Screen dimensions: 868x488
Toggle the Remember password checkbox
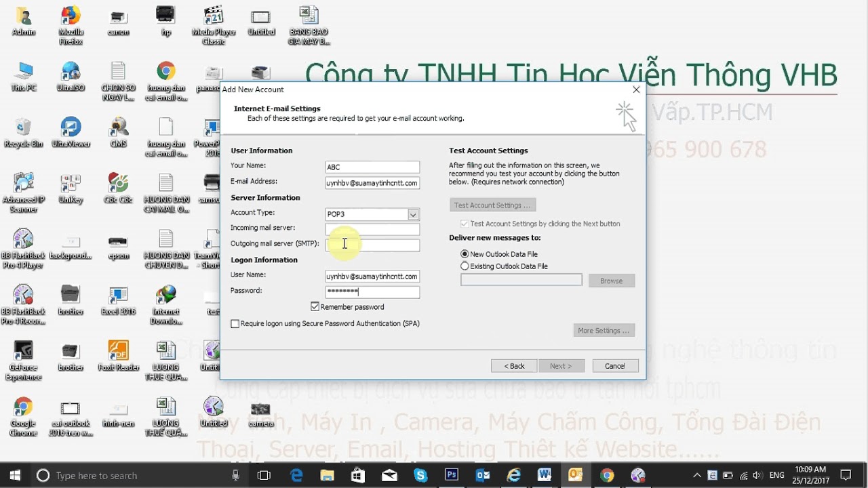coord(315,306)
